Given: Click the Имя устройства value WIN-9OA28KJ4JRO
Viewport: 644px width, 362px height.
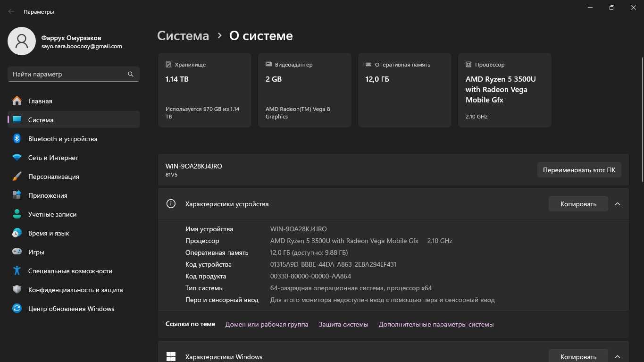Looking at the screenshot, I should pyautogui.click(x=298, y=229).
